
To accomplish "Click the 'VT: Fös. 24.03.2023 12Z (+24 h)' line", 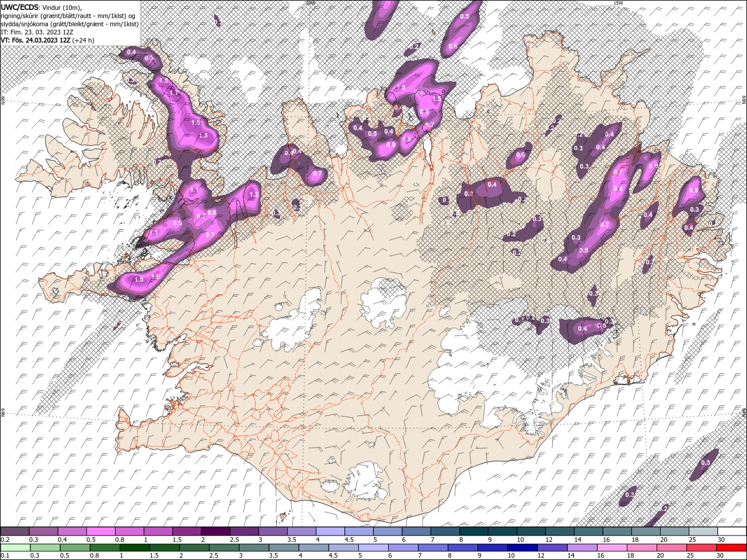I will pos(47,40).
